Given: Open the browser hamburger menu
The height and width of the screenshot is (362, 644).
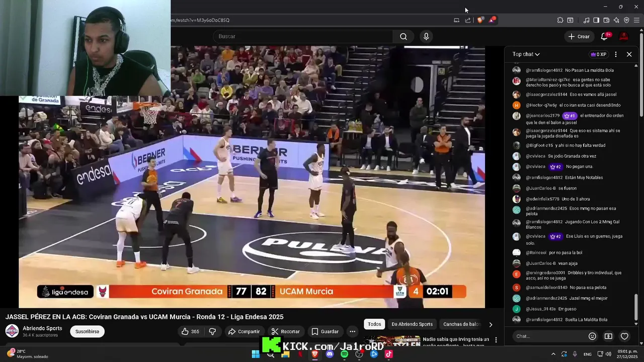Looking at the screenshot, I should pyautogui.click(x=637, y=20).
